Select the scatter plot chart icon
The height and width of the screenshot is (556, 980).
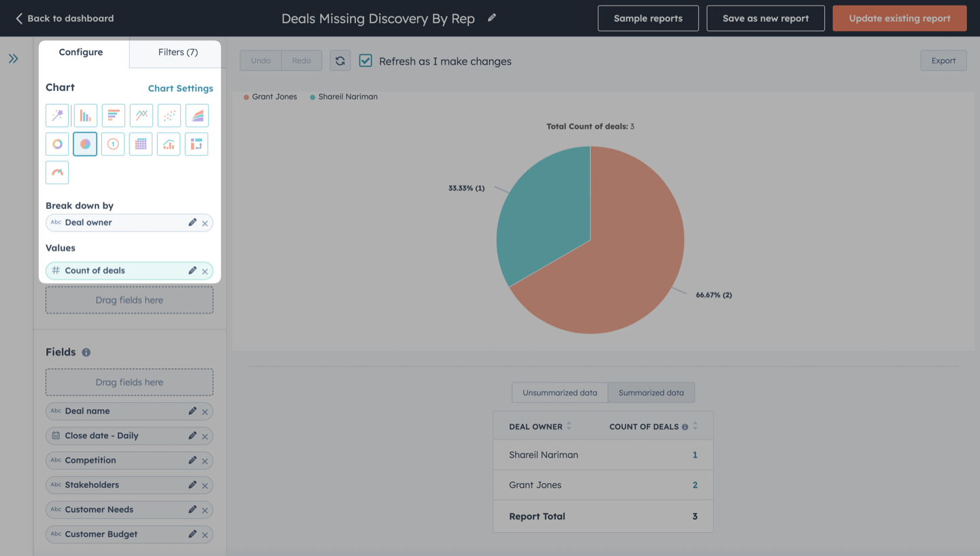169,116
